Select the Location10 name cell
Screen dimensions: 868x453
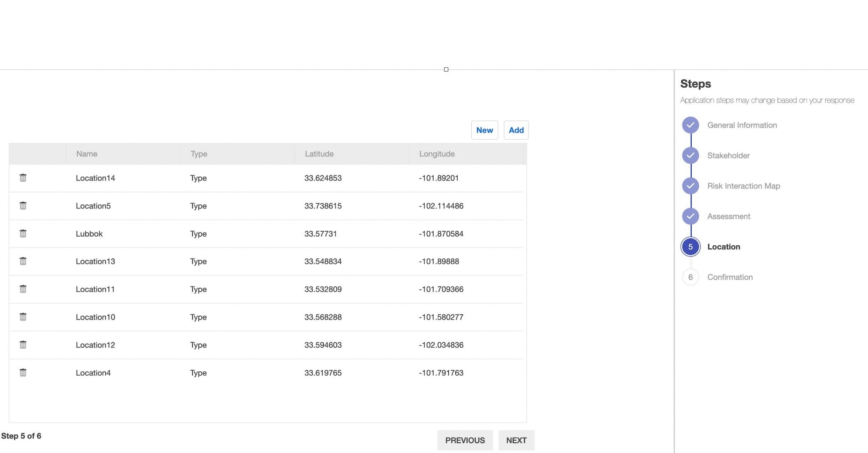[x=95, y=317]
